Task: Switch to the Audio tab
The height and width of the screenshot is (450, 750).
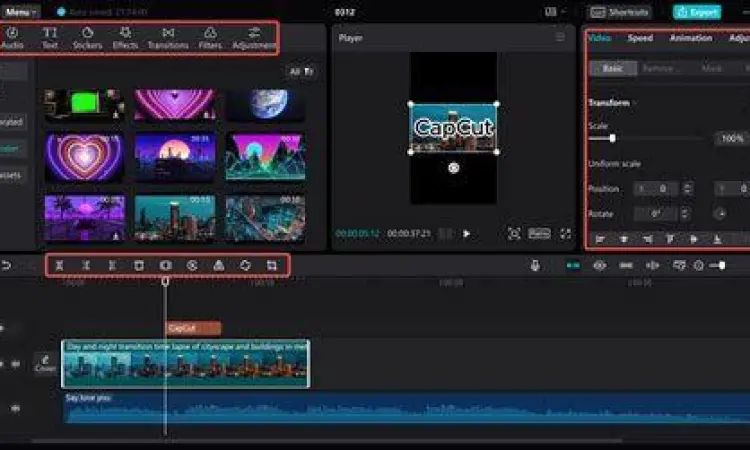Action: [12, 38]
